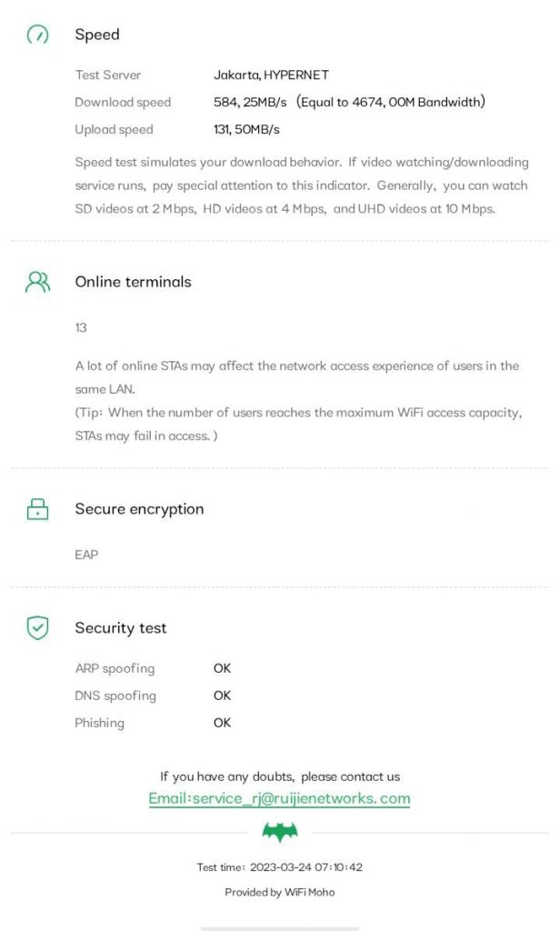This screenshot has width=560, height=931.
Task: Click the EAP encryption value
Action: coord(86,555)
